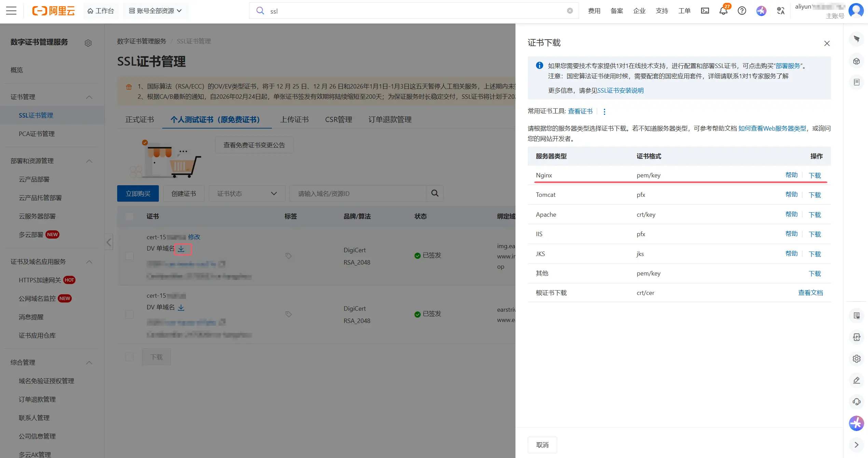
Task: Open the CloudShell terminal icon in the top bar
Action: (x=705, y=11)
